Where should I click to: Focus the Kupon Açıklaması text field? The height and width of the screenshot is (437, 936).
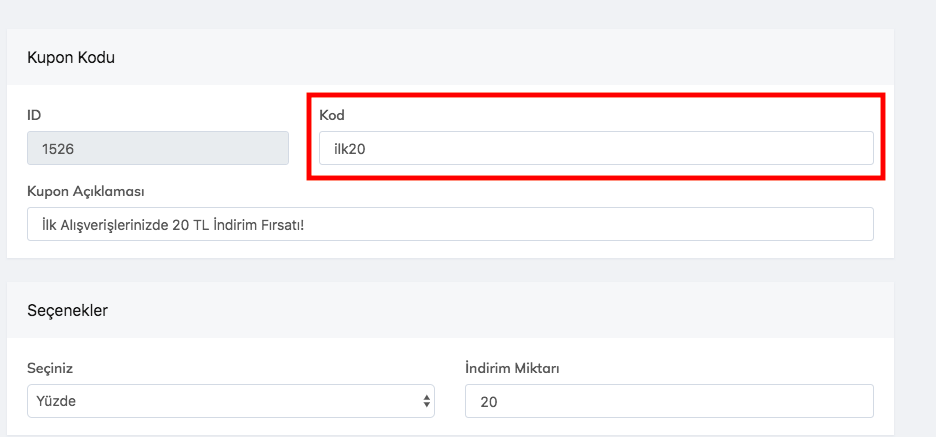click(450, 224)
